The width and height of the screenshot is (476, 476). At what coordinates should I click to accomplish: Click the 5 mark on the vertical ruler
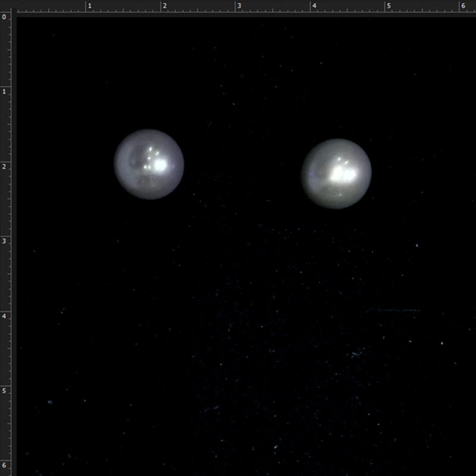(x=4, y=391)
